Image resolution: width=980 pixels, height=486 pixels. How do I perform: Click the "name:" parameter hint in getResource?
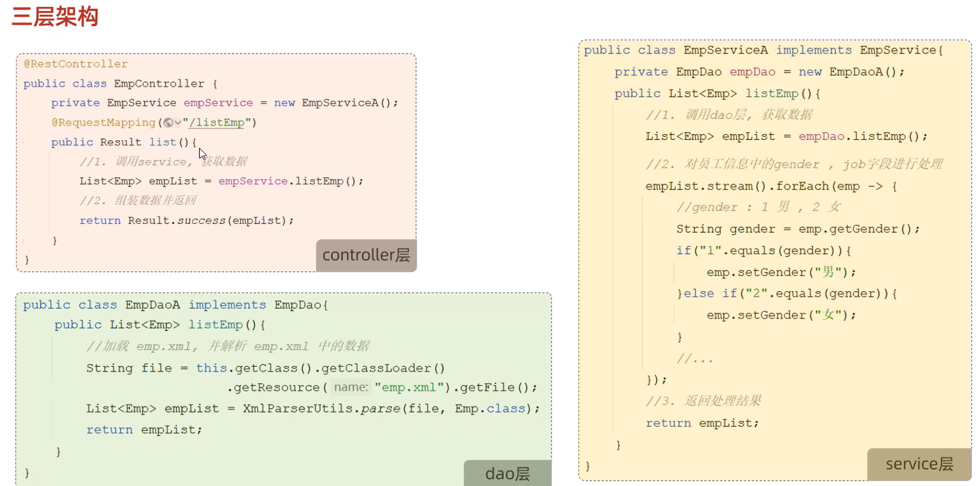pos(351,387)
